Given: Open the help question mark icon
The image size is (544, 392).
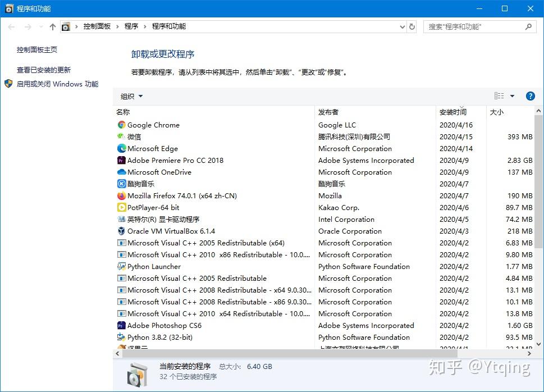Looking at the screenshot, I should pos(530,96).
